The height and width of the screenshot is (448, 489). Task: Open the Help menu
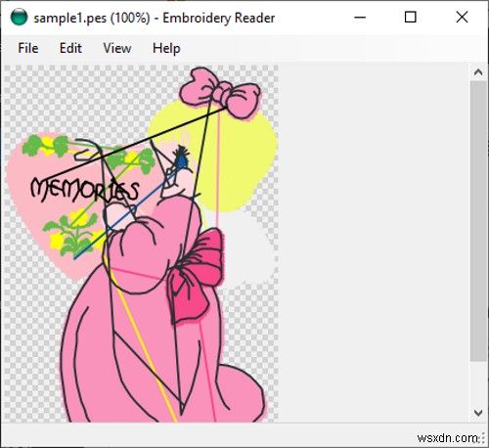166,48
